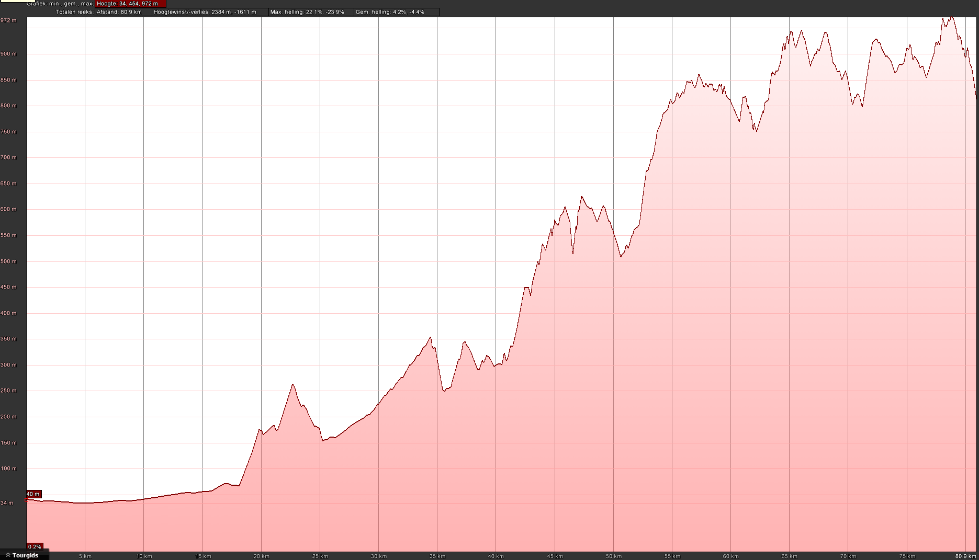Click the 0.2% gradient indicator label
The width and height of the screenshot is (979, 560).
click(x=35, y=547)
